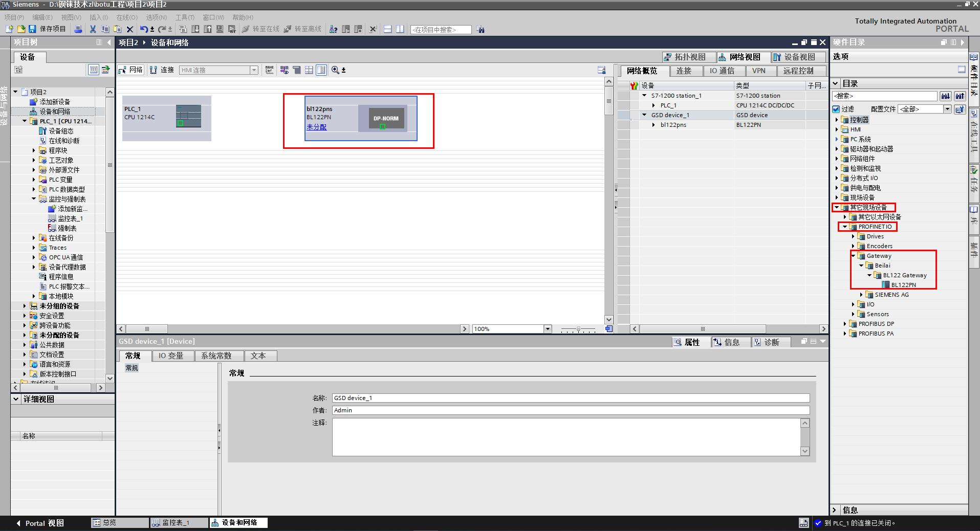This screenshot has height=531, width=980.
Task: Switch to 设备视图 device view tab
Action: tap(798, 57)
